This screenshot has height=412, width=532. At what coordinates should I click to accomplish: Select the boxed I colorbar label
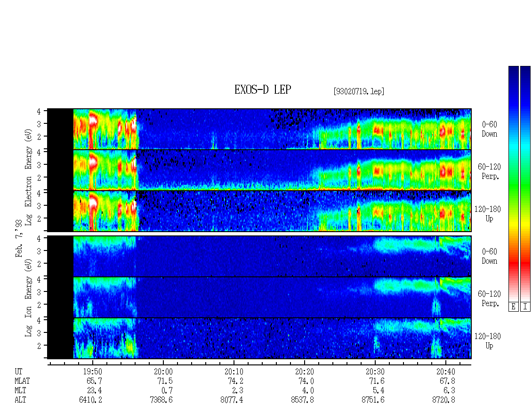(x=525, y=307)
